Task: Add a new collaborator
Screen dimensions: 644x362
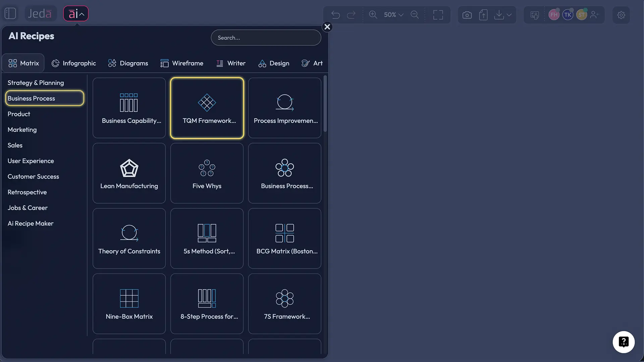Action: coord(595,15)
